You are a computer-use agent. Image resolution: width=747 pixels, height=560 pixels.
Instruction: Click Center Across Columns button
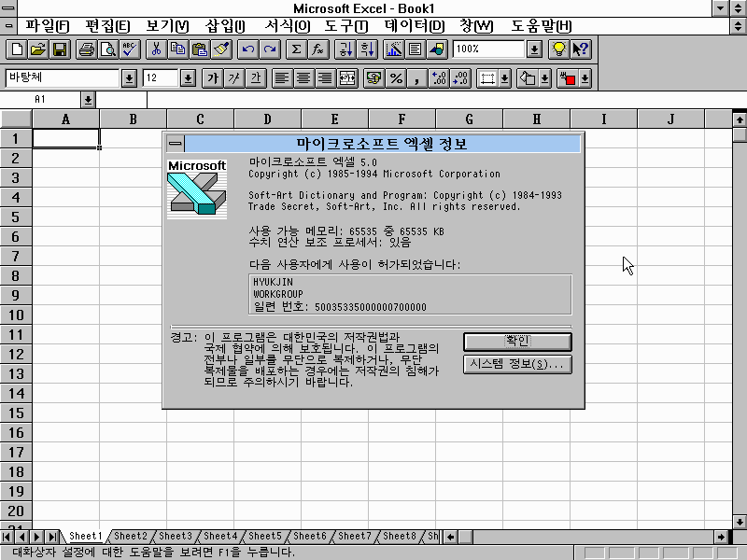[x=347, y=78]
